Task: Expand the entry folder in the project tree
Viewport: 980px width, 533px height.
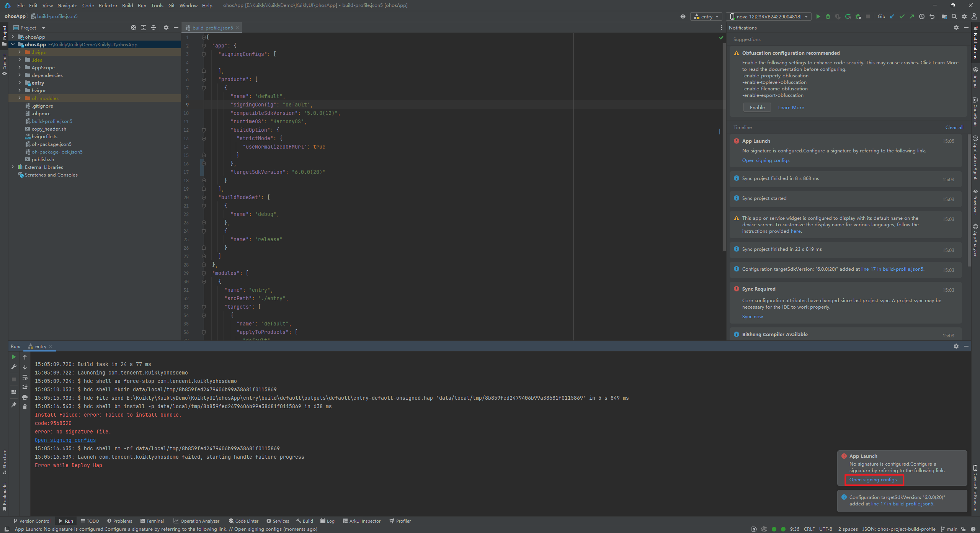Action: point(20,83)
